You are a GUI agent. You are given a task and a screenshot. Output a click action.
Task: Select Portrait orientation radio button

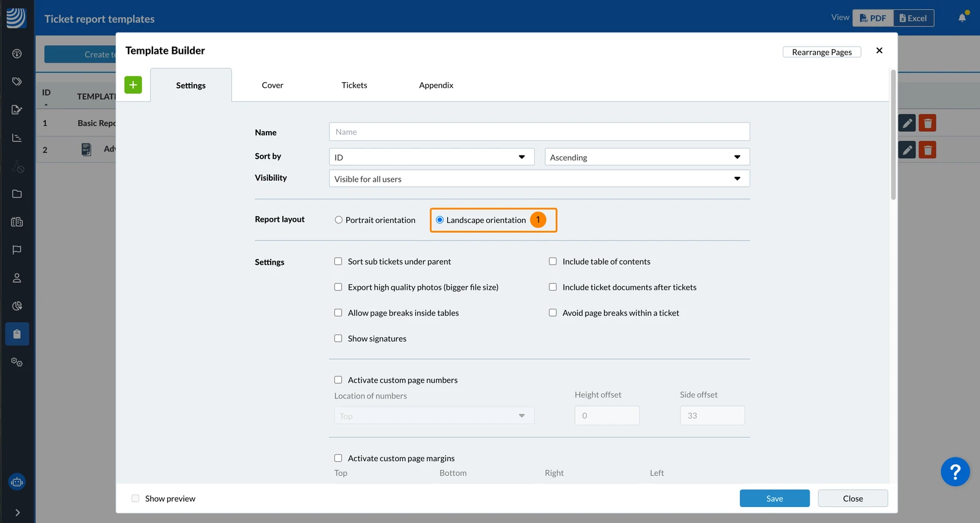point(339,220)
